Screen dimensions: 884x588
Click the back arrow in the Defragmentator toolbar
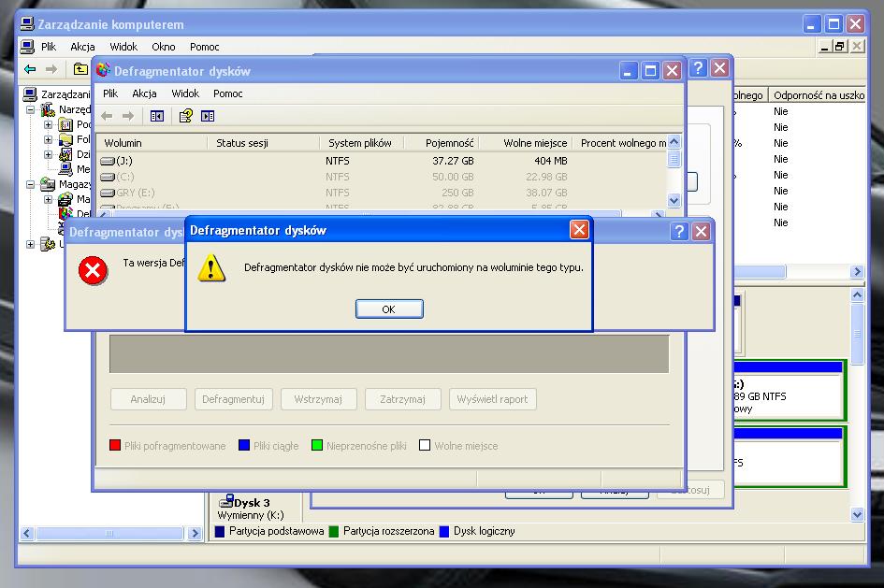click(107, 116)
